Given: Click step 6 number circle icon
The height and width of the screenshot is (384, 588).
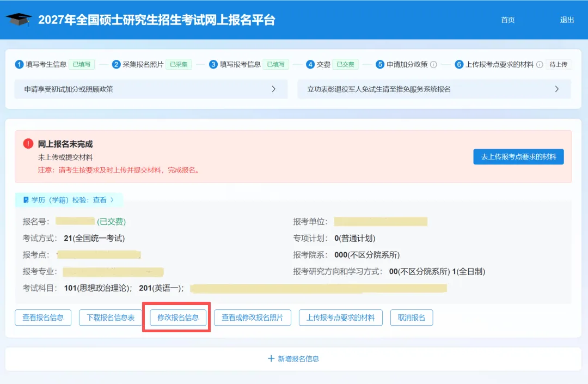Looking at the screenshot, I should [459, 64].
